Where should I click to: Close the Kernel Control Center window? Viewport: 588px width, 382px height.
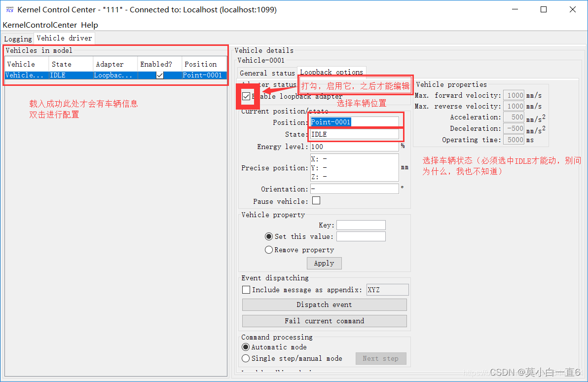[x=573, y=9]
